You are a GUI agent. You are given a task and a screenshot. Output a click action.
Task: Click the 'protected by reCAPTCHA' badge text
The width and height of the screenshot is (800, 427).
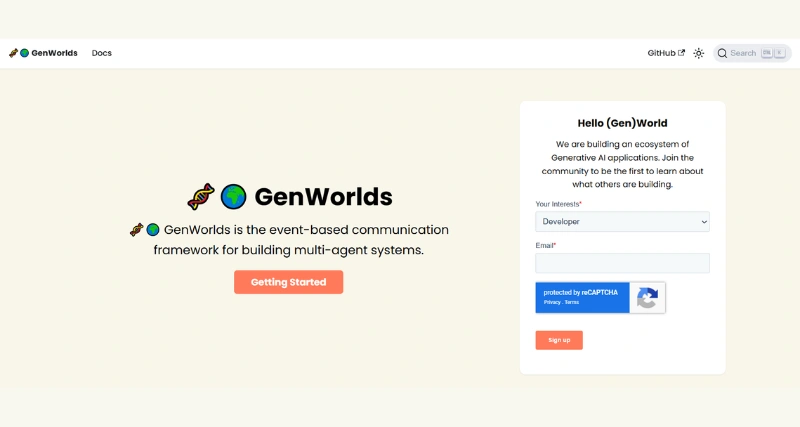tap(581, 293)
